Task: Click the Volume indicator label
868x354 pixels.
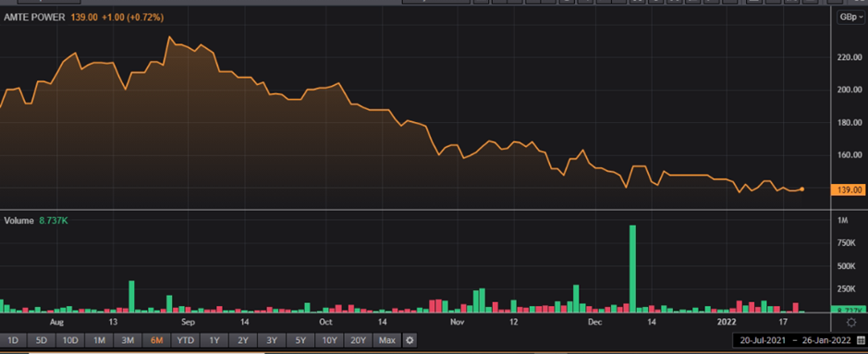Action: click(x=18, y=220)
